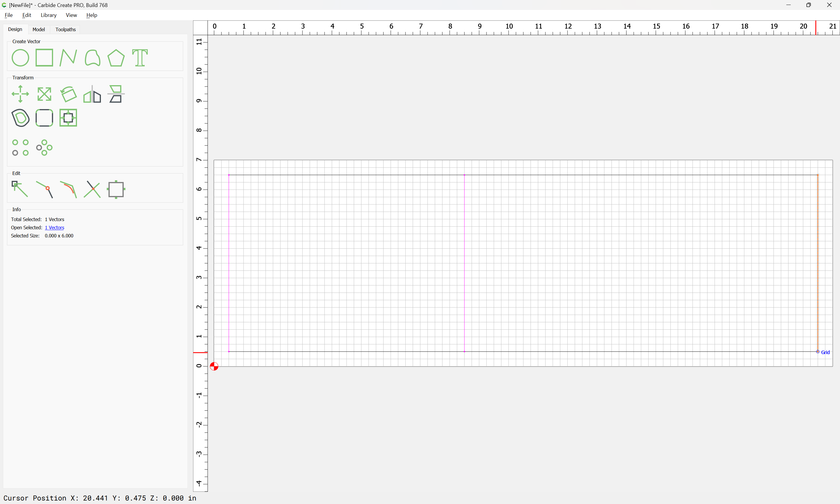Select the orange highlighted vertical line
The image size is (840, 504).
pyautogui.click(x=818, y=263)
